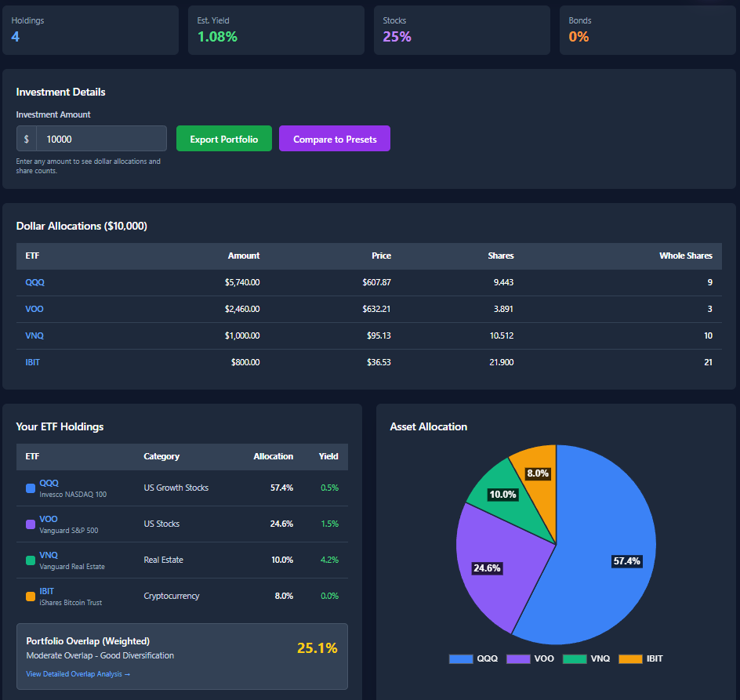The width and height of the screenshot is (740, 700).
Task: Open QQQ from the Dollar Allocations table
Action: click(x=34, y=281)
